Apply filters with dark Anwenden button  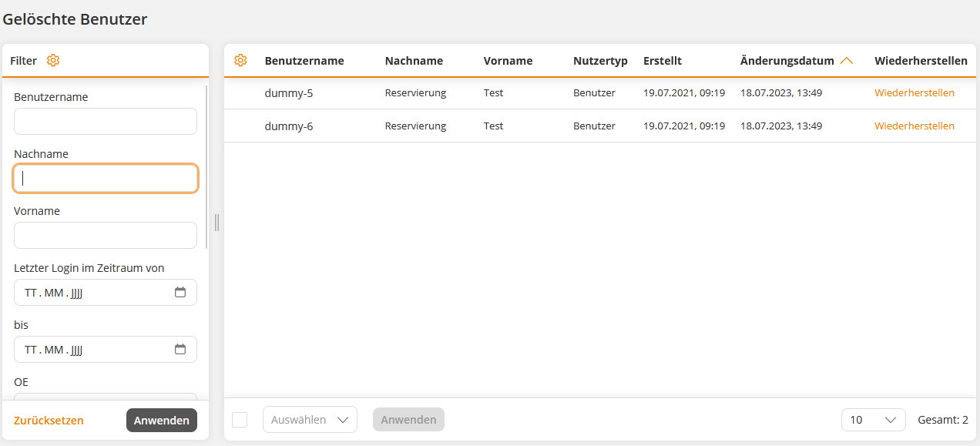click(162, 420)
